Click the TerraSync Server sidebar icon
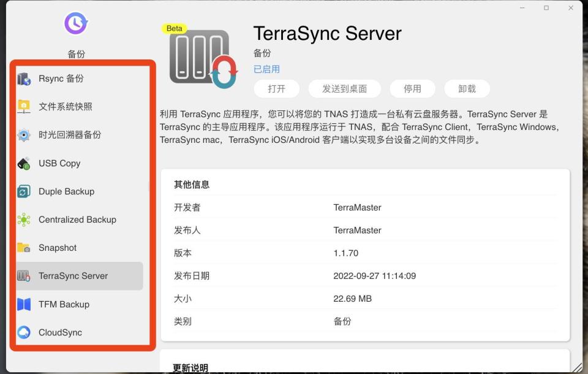 coord(24,276)
